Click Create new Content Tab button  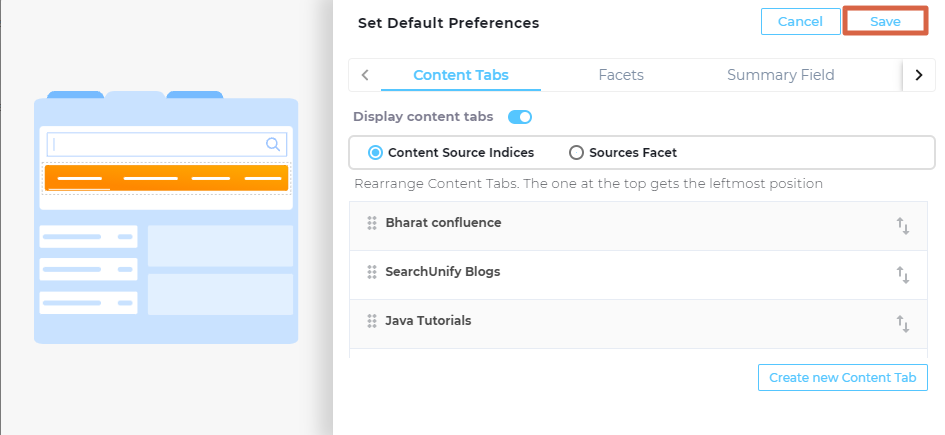843,378
